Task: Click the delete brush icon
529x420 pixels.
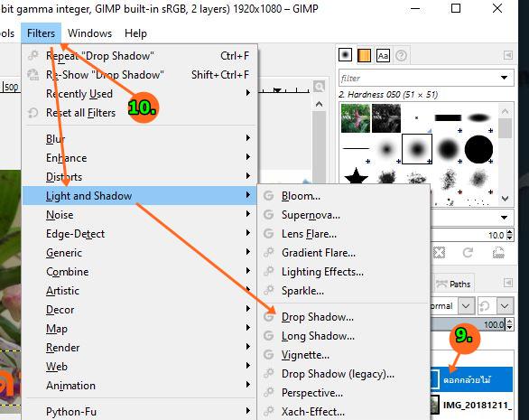Action: coord(439,252)
